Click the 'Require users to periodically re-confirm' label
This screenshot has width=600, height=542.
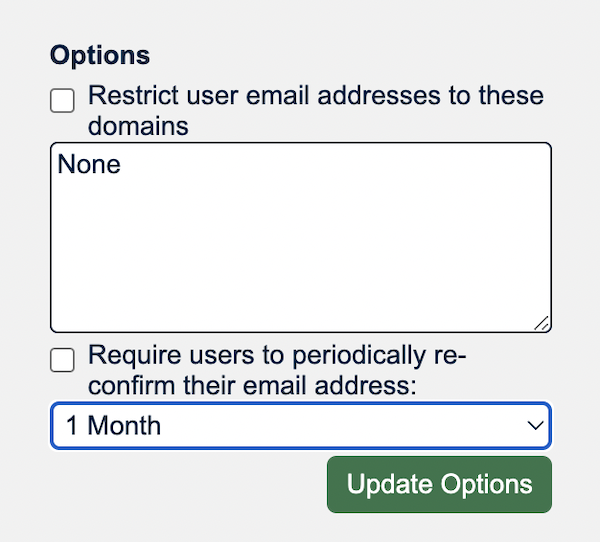click(277, 370)
